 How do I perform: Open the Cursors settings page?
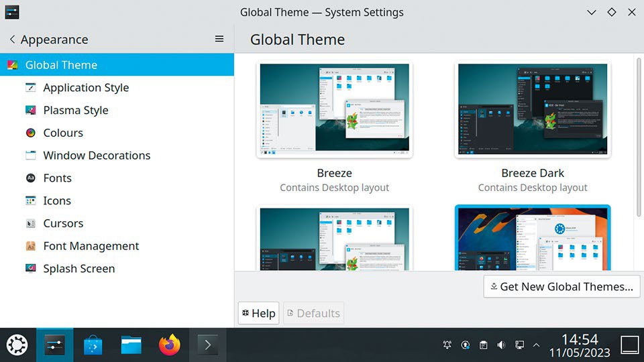(117, 223)
